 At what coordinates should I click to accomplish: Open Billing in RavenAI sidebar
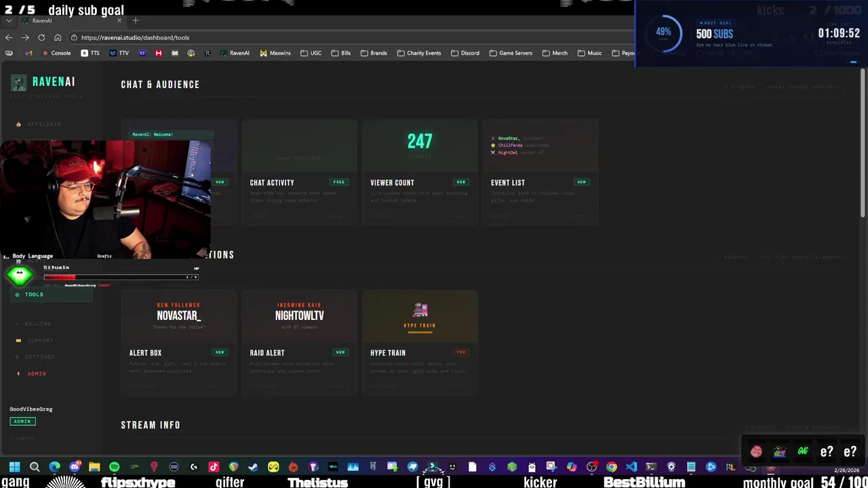pyautogui.click(x=37, y=324)
